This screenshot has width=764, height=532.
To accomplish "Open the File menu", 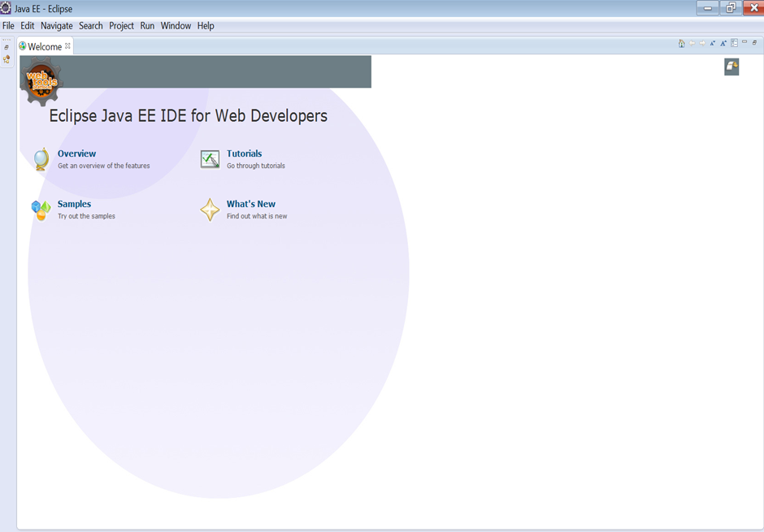I will coord(8,26).
